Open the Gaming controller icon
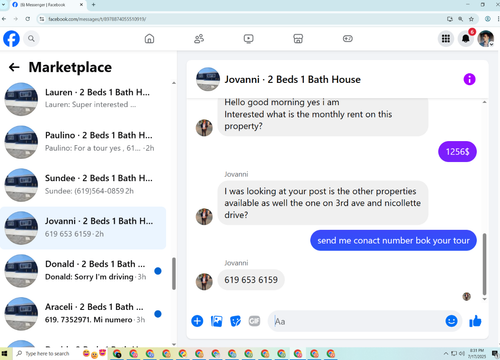 348,39
